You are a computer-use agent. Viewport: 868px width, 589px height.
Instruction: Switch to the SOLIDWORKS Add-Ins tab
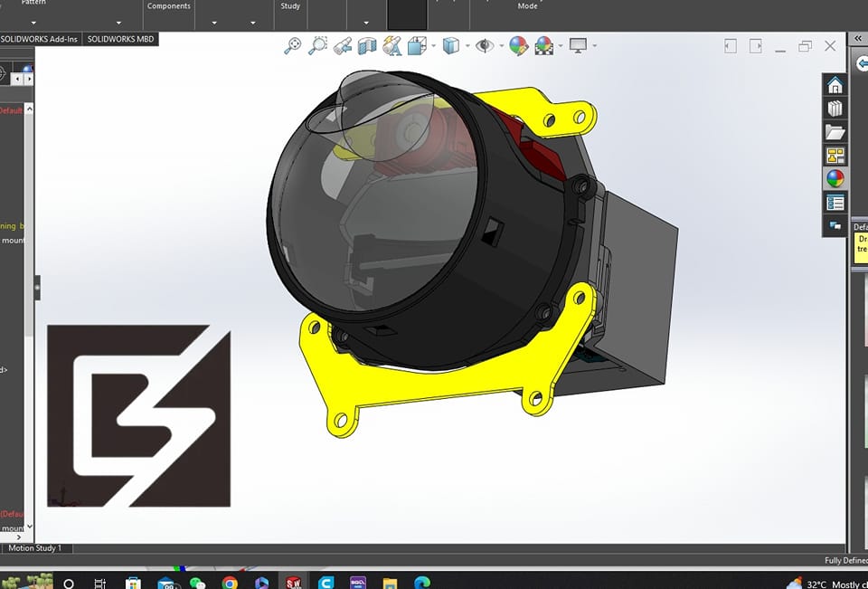click(x=40, y=39)
